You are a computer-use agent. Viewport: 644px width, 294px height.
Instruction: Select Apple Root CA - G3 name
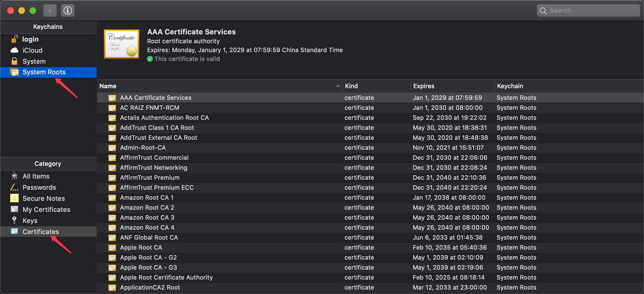pos(149,267)
